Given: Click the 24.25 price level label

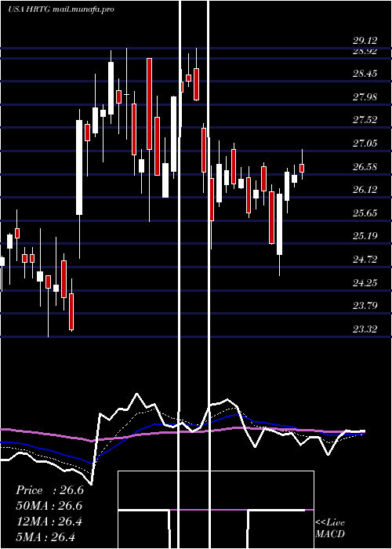Looking at the screenshot, I should coord(365,282).
